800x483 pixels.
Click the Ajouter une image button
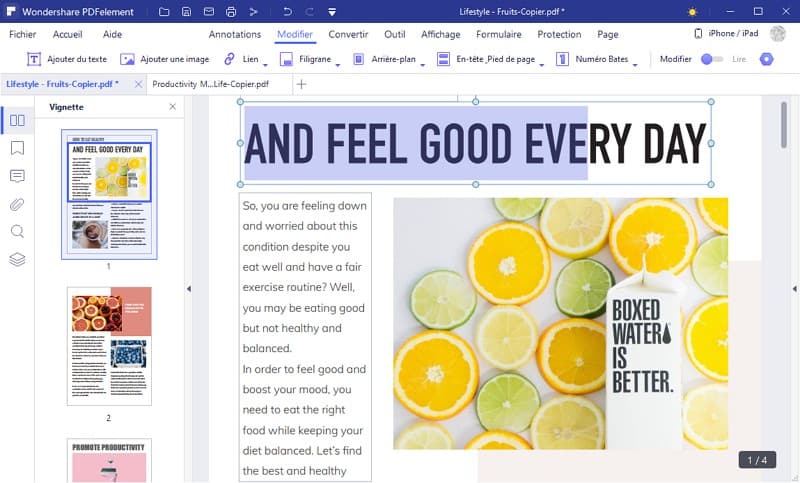pyautogui.click(x=165, y=60)
